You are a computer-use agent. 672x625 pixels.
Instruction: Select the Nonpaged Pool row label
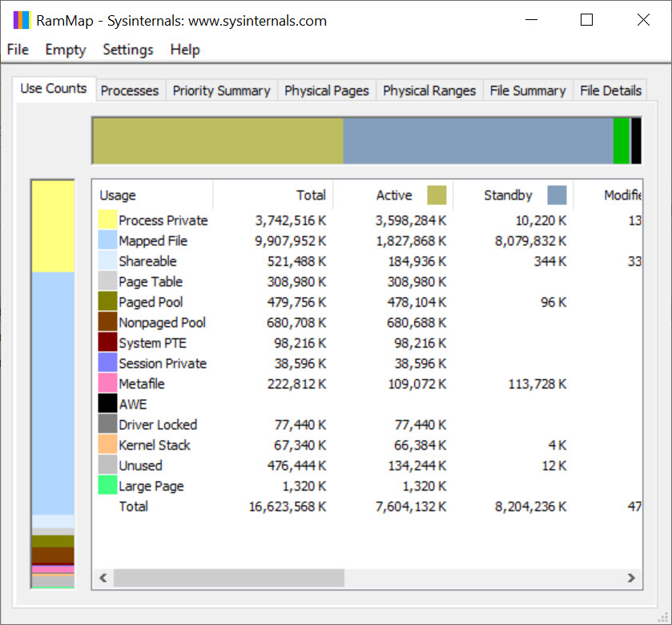[163, 322]
